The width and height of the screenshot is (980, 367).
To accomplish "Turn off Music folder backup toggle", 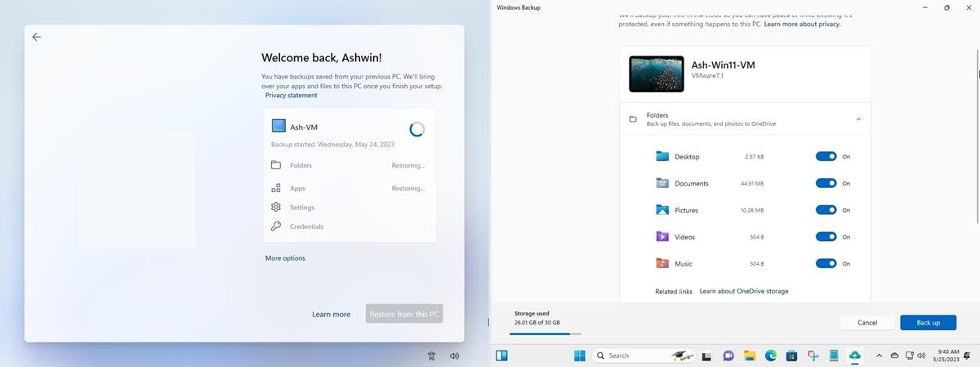I will click(x=826, y=263).
